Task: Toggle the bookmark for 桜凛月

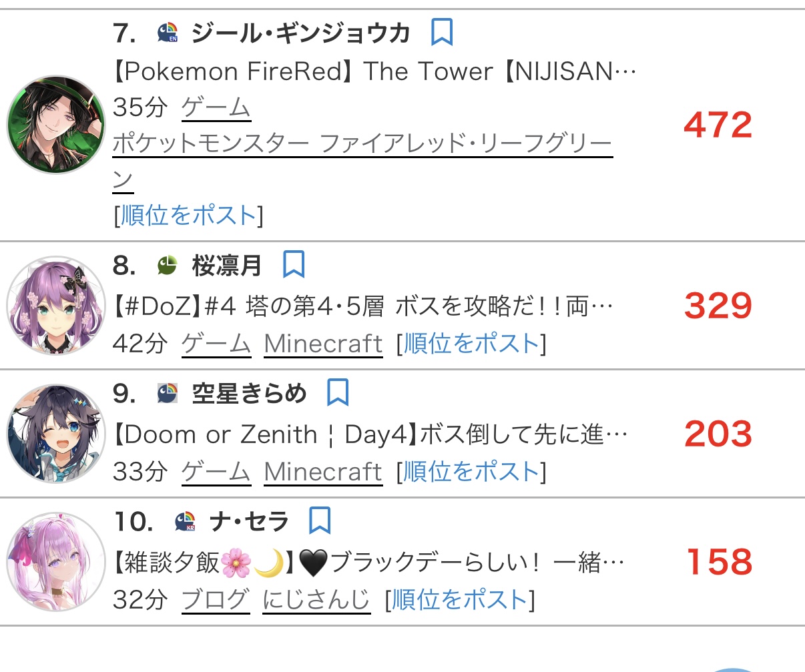Action: click(x=294, y=265)
